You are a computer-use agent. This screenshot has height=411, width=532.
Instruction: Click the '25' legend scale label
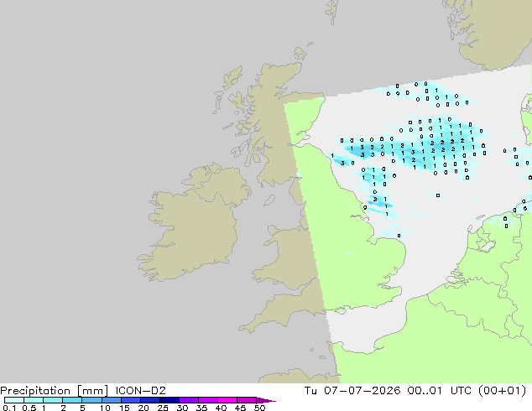(x=163, y=408)
